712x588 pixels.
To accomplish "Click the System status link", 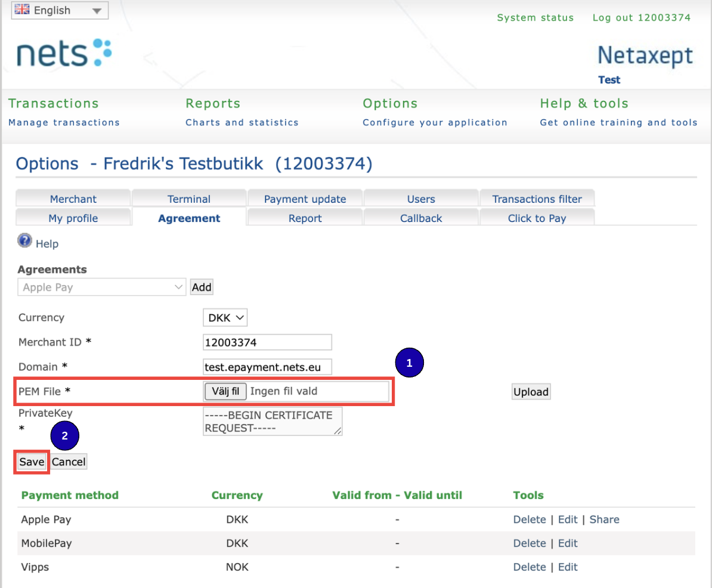I will (535, 18).
